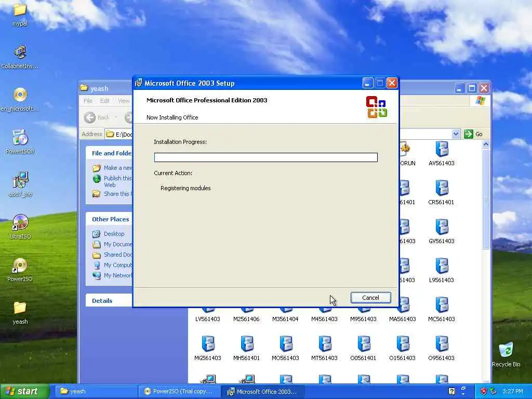Click the Installation Progress bar
Screen dimensions: 532x399
[x=265, y=157]
